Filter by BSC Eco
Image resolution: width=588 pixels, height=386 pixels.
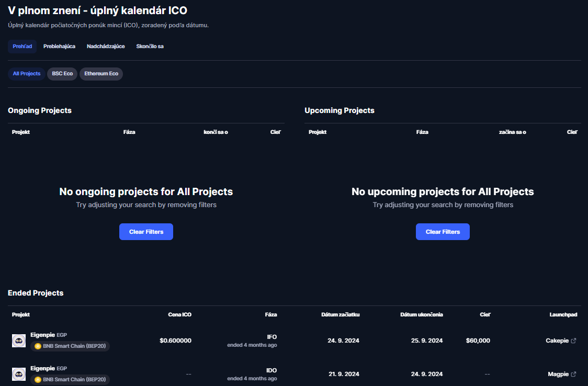(62, 74)
